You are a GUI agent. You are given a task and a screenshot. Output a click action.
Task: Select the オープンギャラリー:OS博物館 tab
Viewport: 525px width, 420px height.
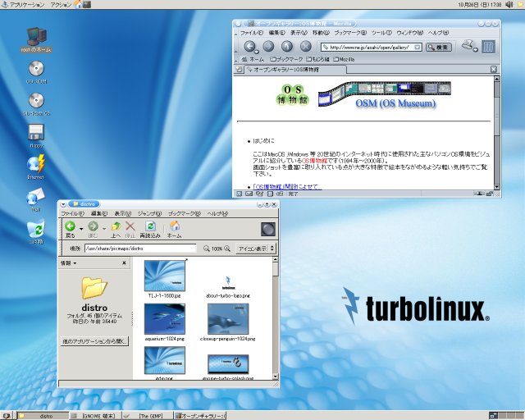coord(295,70)
